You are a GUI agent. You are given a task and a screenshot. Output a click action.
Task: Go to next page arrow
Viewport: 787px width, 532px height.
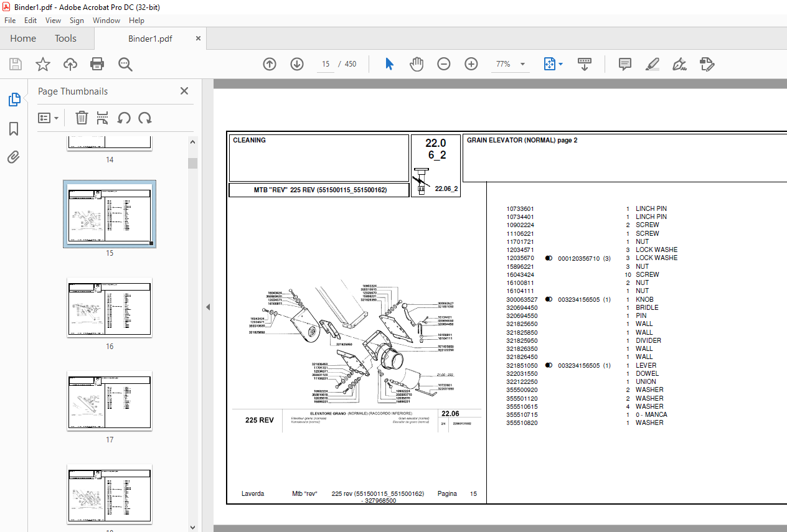click(296, 64)
